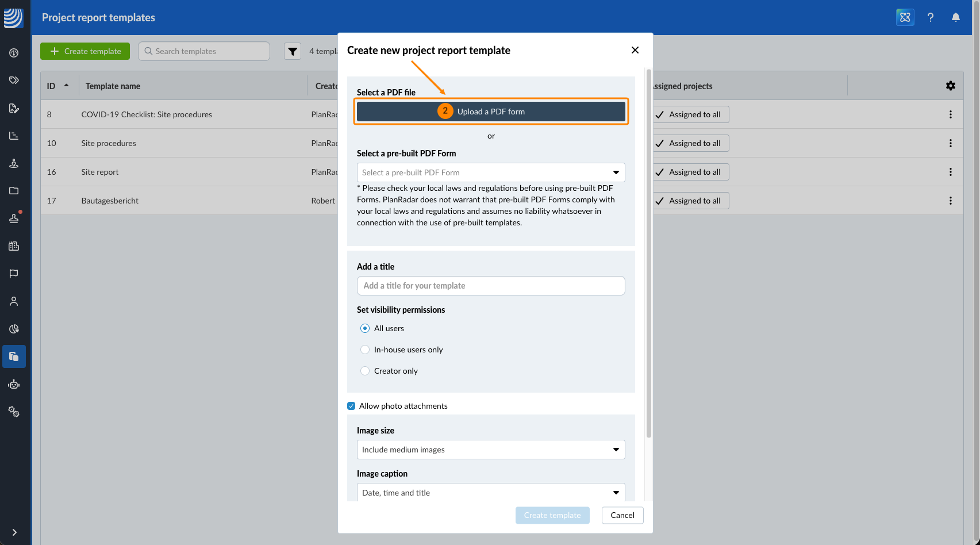This screenshot has width=980, height=545.
Task: Open the pre-built PDF Form dropdown
Action: (491, 172)
